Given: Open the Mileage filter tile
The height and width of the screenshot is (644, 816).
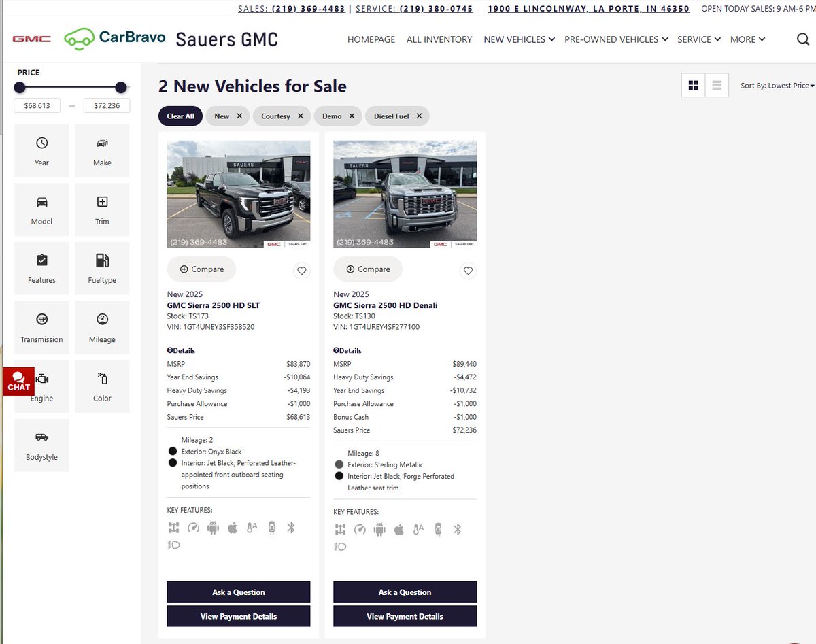Looking at the screenshot, I should tap(102, 328).
